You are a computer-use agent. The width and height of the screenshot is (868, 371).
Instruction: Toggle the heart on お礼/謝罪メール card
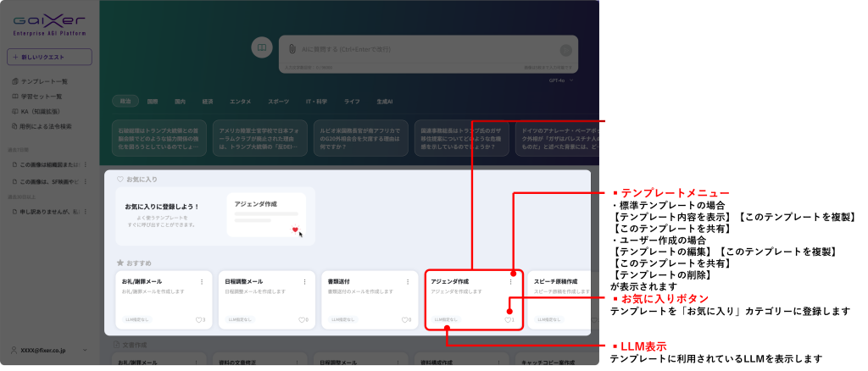(x=198, y=320)
